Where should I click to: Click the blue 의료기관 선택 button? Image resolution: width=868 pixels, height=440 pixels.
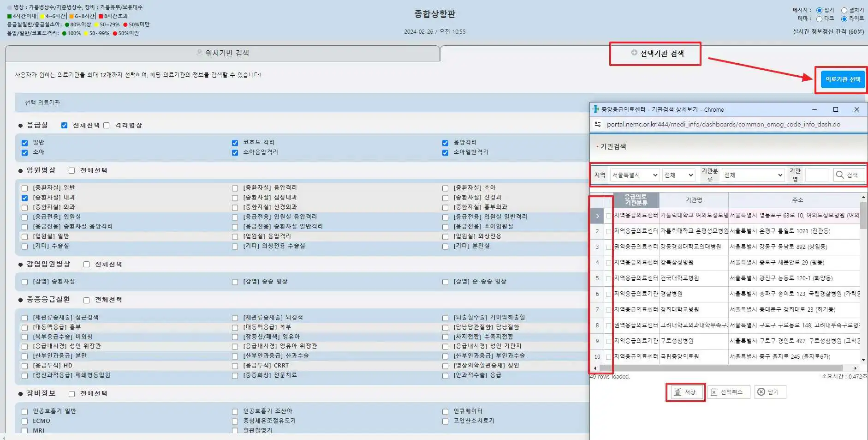[843, 79]
